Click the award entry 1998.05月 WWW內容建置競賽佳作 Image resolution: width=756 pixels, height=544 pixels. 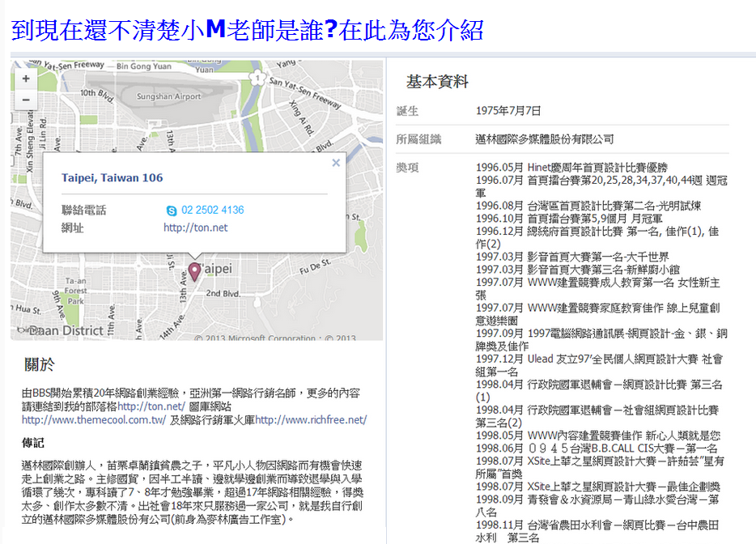point(598,436)
